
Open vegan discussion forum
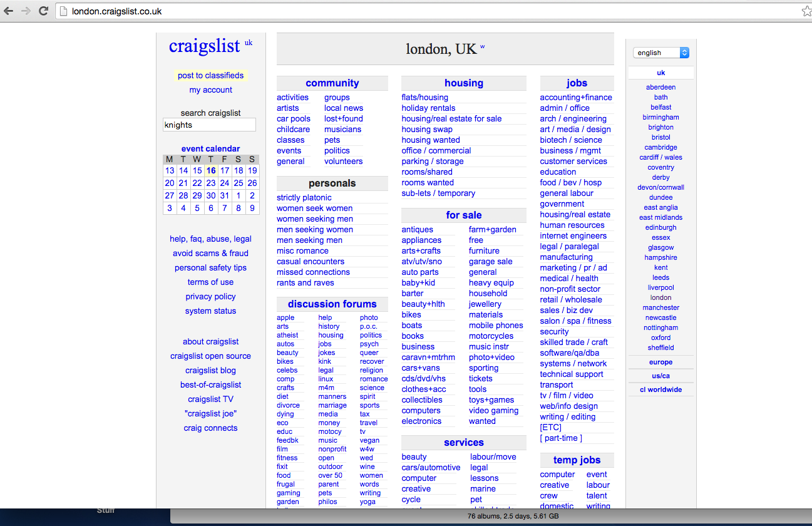369,440
